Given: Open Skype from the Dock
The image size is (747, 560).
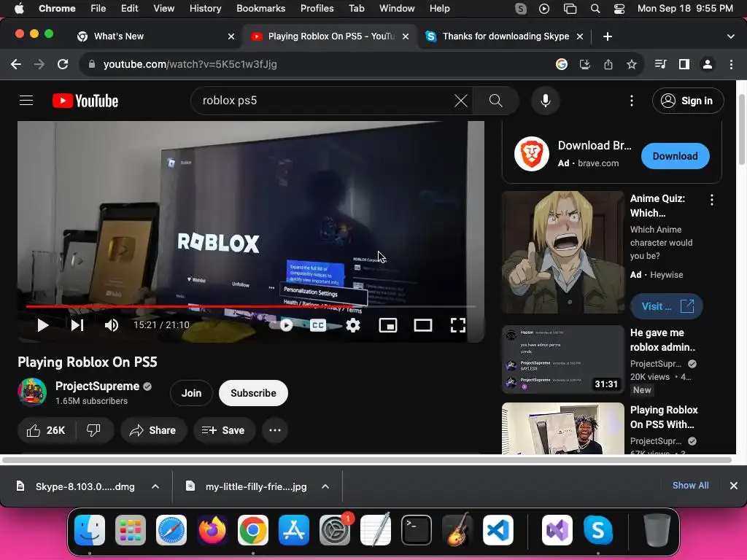Looking at the screenshot, I should (x=598, y=530).
